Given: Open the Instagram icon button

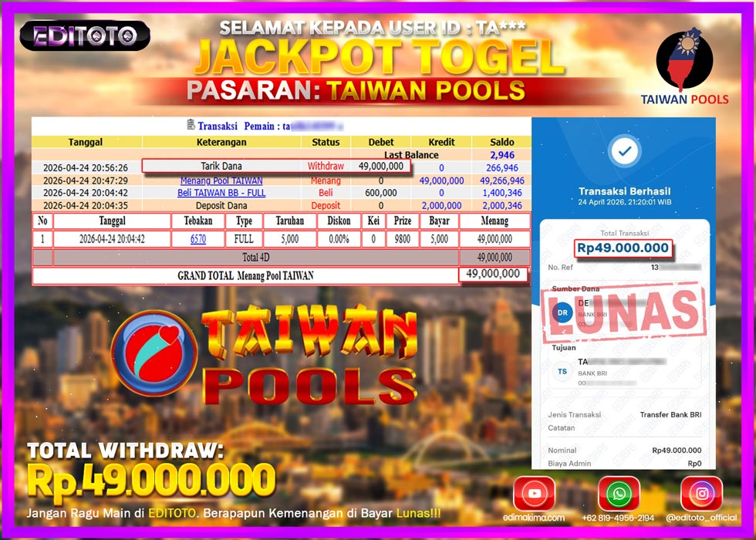Looking at the screenshot, I should point(701,493).
